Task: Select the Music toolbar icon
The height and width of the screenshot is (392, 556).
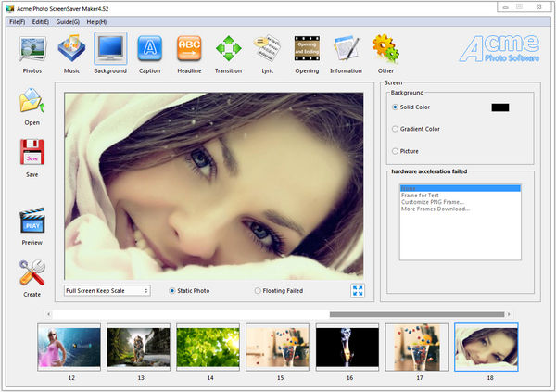Action: click(x=71, y=49)
